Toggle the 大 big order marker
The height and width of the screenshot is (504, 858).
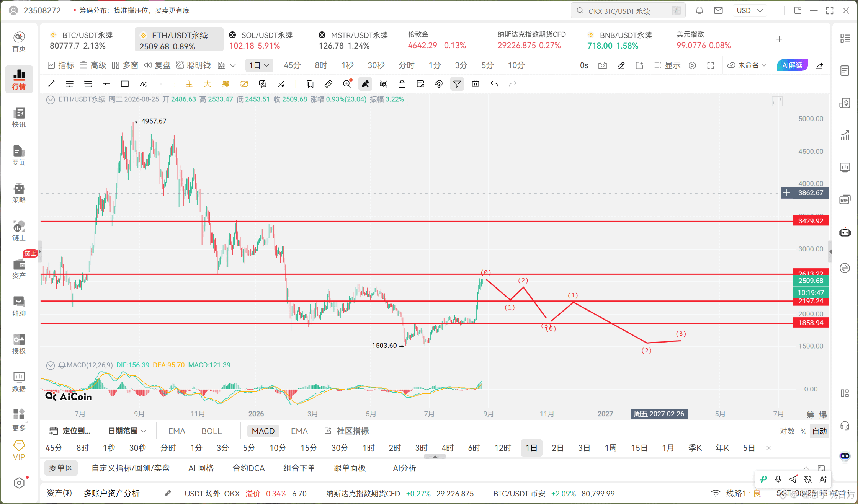click(x=208, y=84)
